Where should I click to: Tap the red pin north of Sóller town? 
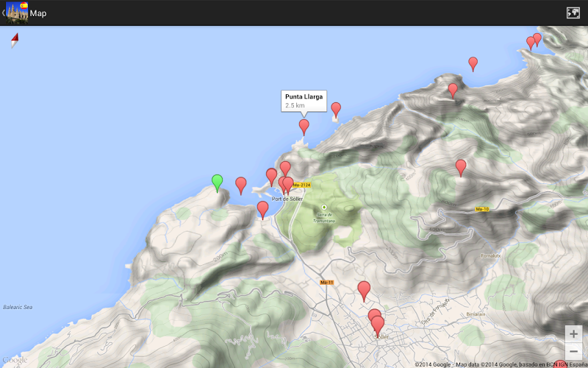click(x=364, y=291)
